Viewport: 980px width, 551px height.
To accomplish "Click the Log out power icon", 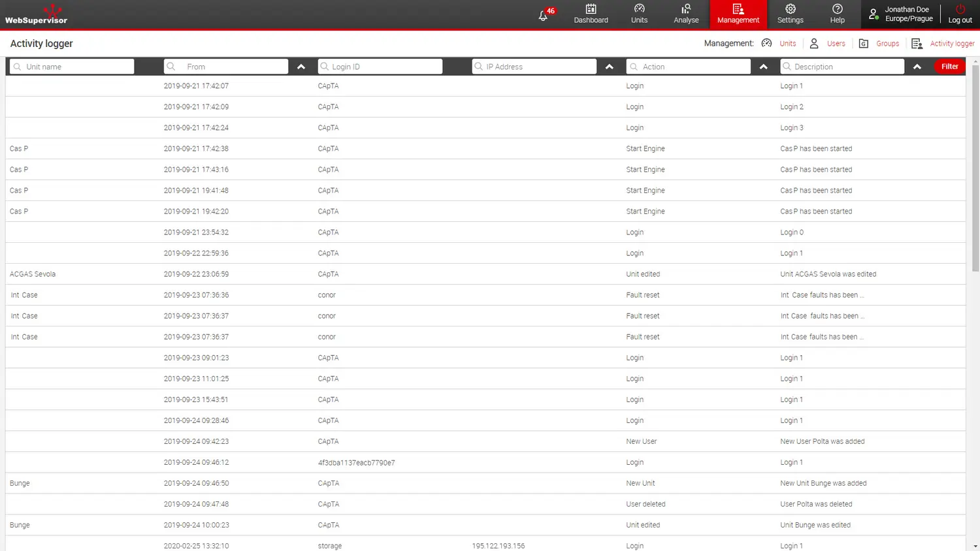I will pyautogui.click(x=960, y=14).
